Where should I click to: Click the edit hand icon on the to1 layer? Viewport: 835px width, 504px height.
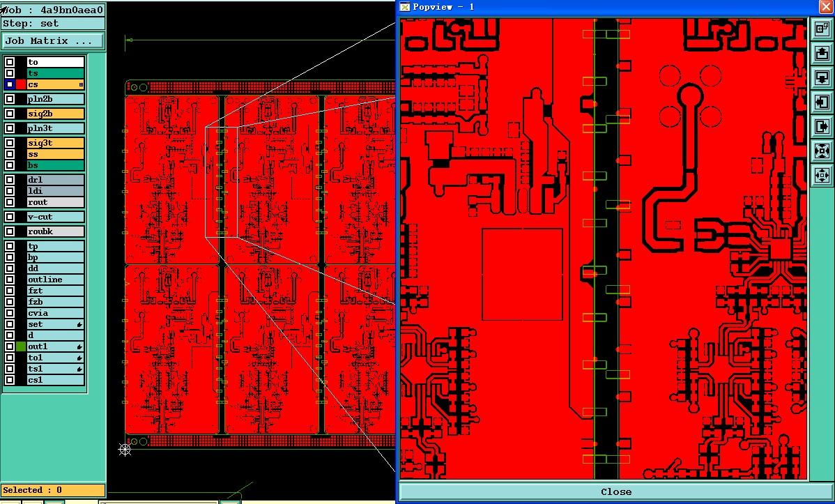[x=79, y=358]
